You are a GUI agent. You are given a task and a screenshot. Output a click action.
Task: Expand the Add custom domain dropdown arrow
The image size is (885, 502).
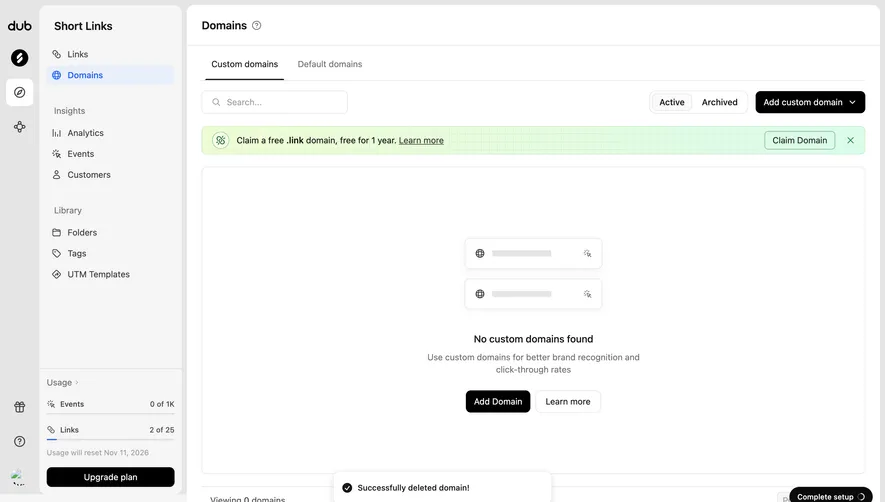tap(852, 102)
